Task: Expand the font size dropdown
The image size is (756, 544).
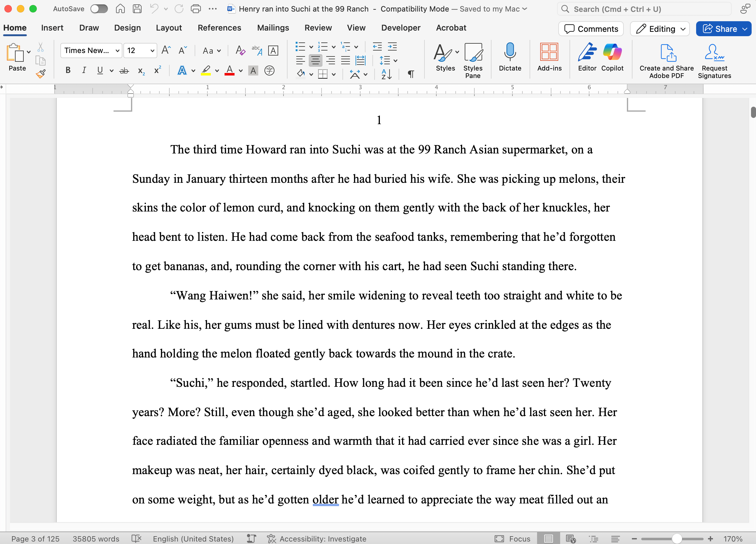Action: coord(152,51)
